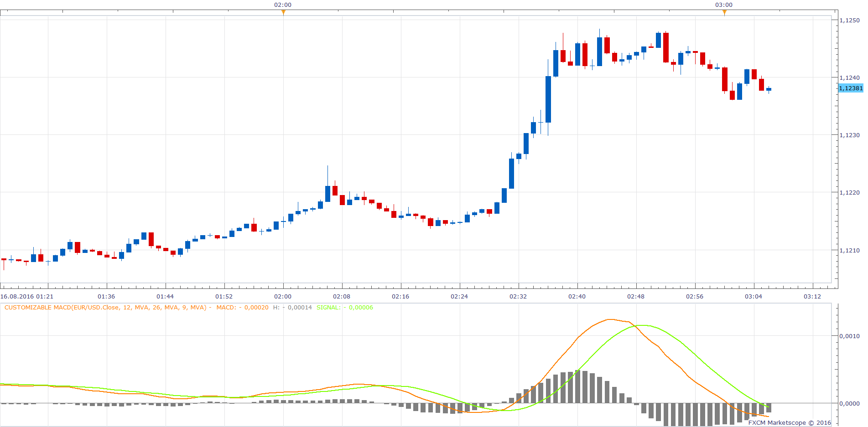868x427 pixels.
Task: Click the 0,0000 MACD axis label
Action: click(x=850, y=403)
